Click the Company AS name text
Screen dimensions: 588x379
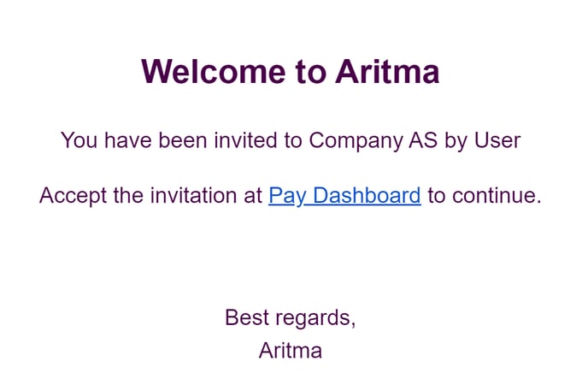click(373, 140)
